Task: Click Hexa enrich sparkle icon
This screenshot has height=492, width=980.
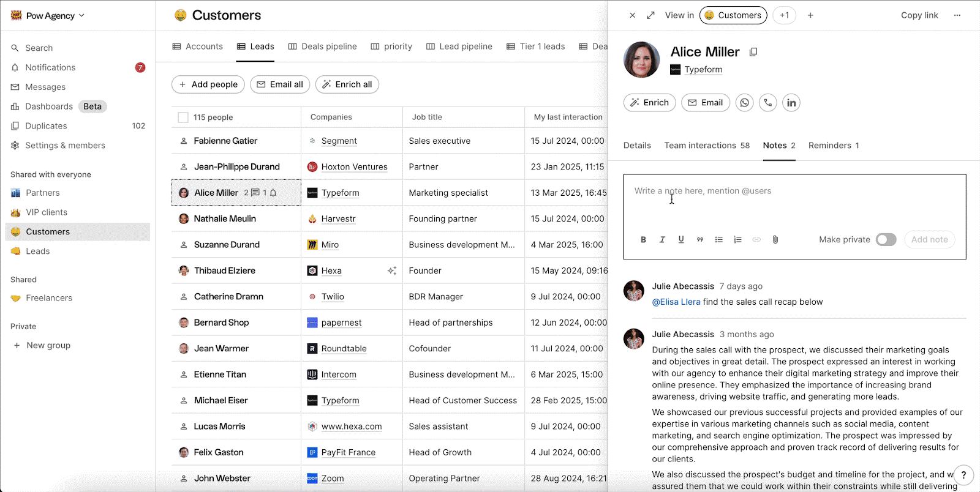Action: pyautogui.click(x=392, y=270)
